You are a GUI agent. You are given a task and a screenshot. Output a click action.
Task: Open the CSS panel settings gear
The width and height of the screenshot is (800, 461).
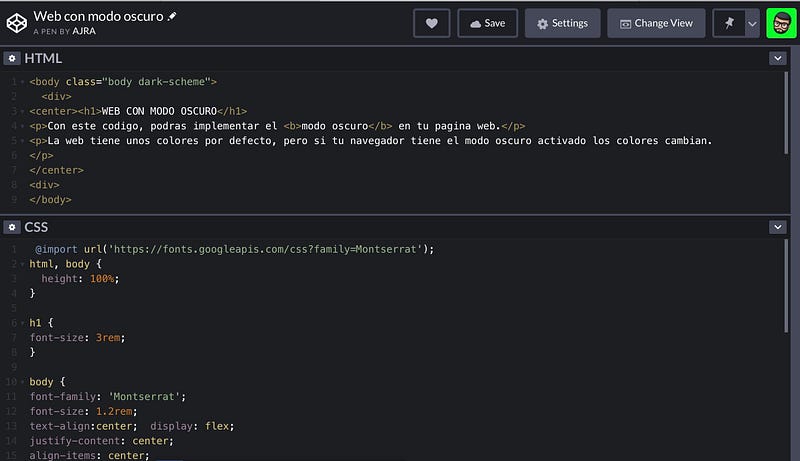(x=12, y=227)
